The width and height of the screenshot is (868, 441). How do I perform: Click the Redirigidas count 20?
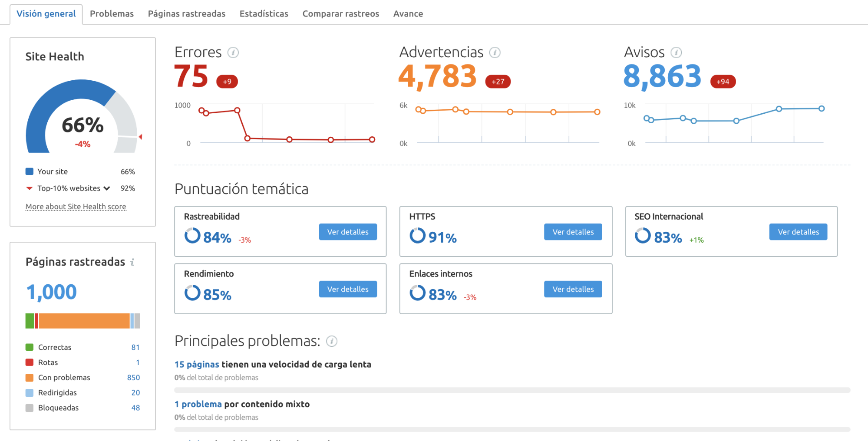point(135,393)
